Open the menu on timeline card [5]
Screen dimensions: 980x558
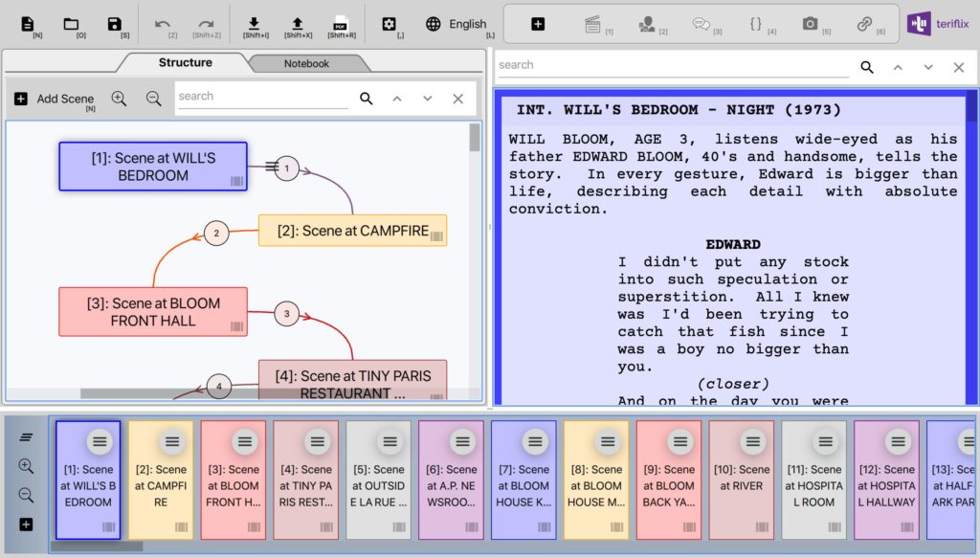click(x=390, y=442)
